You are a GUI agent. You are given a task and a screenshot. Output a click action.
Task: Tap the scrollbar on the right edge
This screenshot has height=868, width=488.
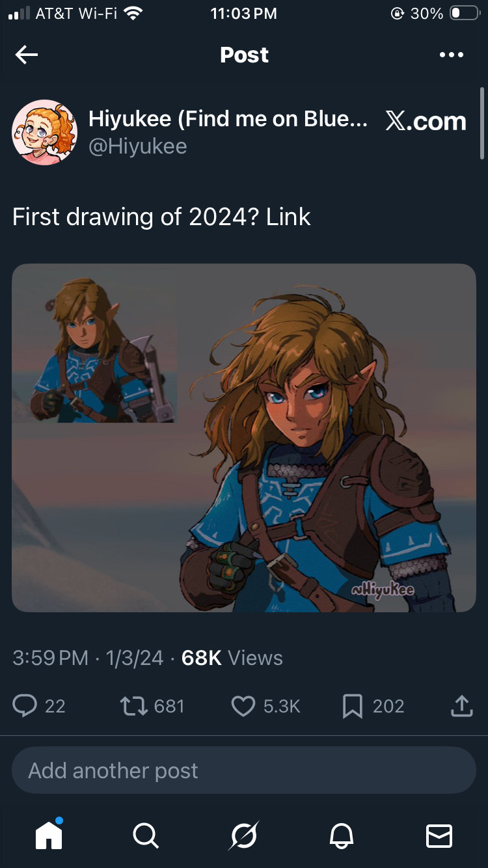[x=482, y=124]
